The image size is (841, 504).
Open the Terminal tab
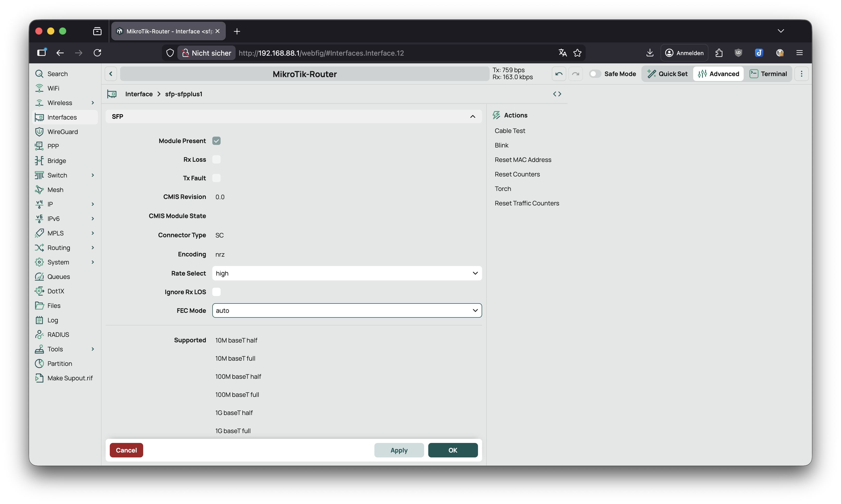[x=768, y=74]
